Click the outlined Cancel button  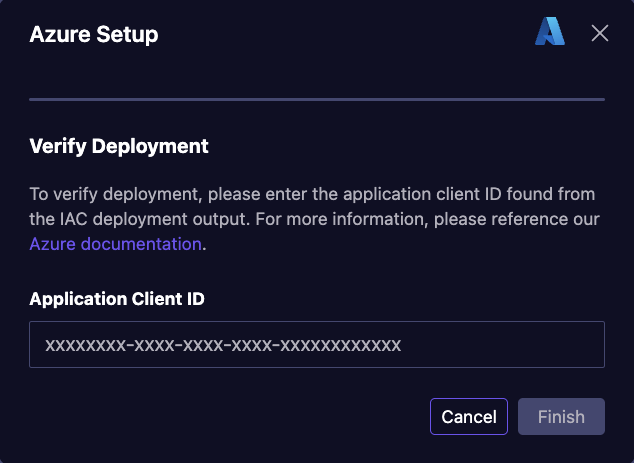click(x=469, y=416)
